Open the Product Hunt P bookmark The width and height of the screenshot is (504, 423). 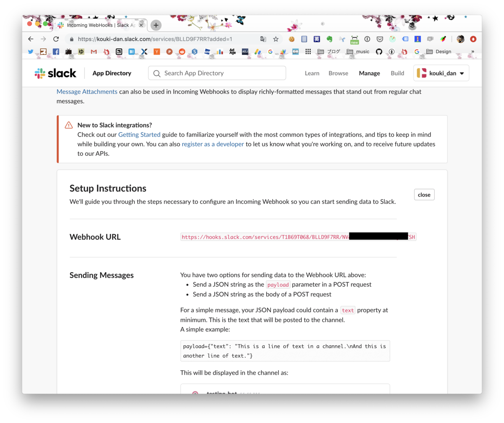pyautogui.click(x=169, y=52)
